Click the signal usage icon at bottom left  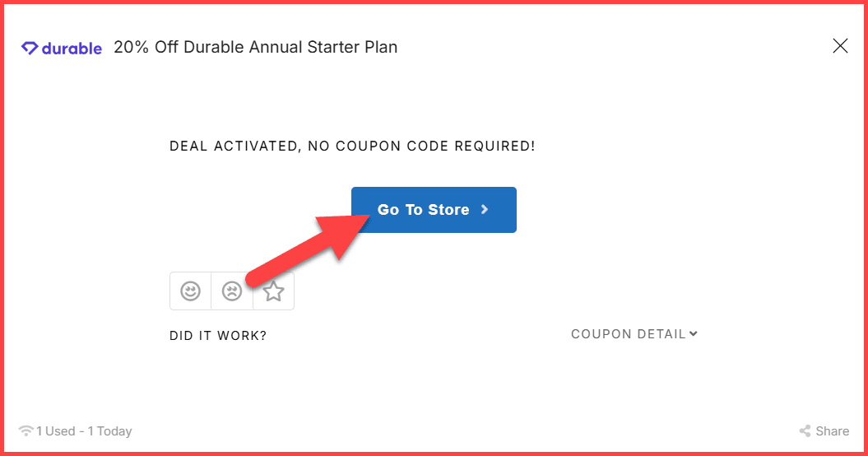click(x=26, y=431)
